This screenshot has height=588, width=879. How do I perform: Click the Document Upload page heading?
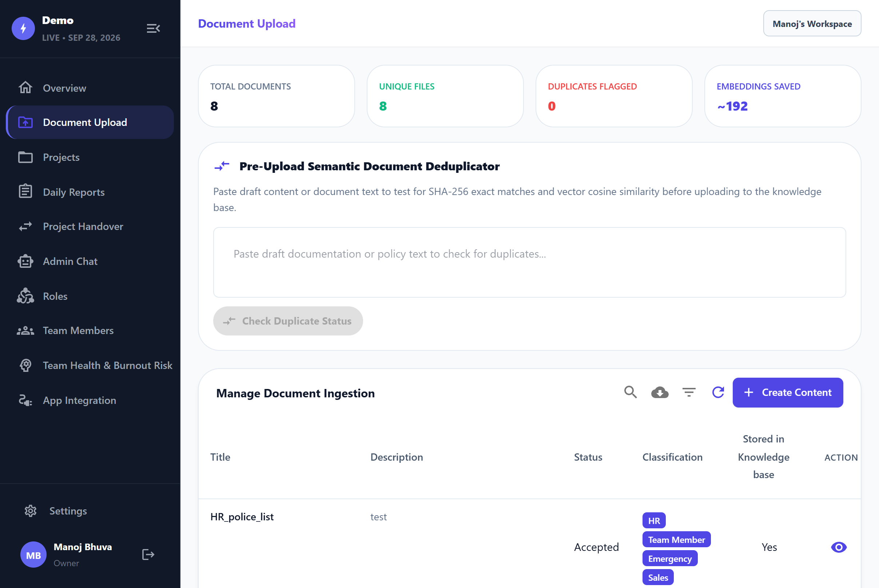[247, 24]
